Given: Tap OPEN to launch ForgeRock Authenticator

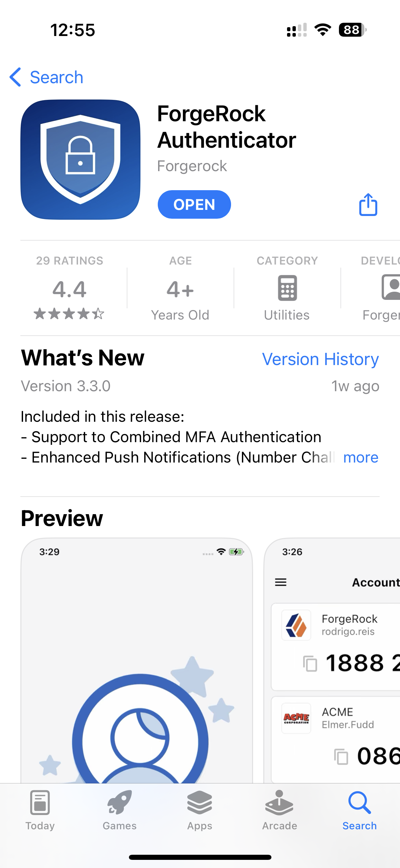Looking at the screenshot, I should [194, 204].
